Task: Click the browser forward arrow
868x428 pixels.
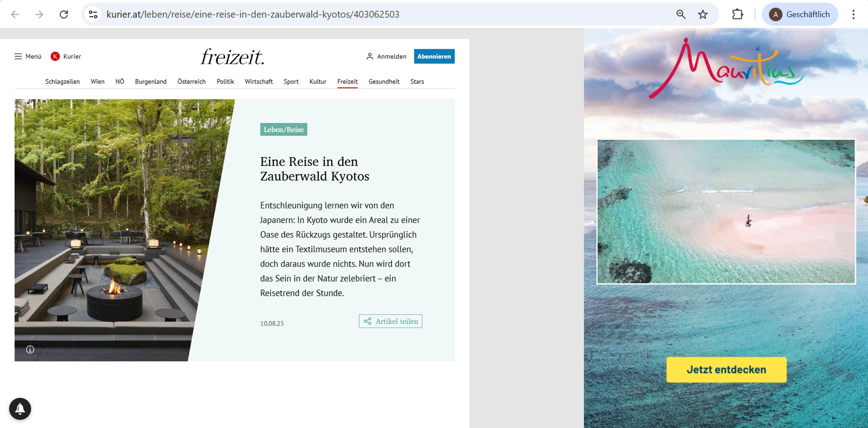Action: (x=39, y=14)
